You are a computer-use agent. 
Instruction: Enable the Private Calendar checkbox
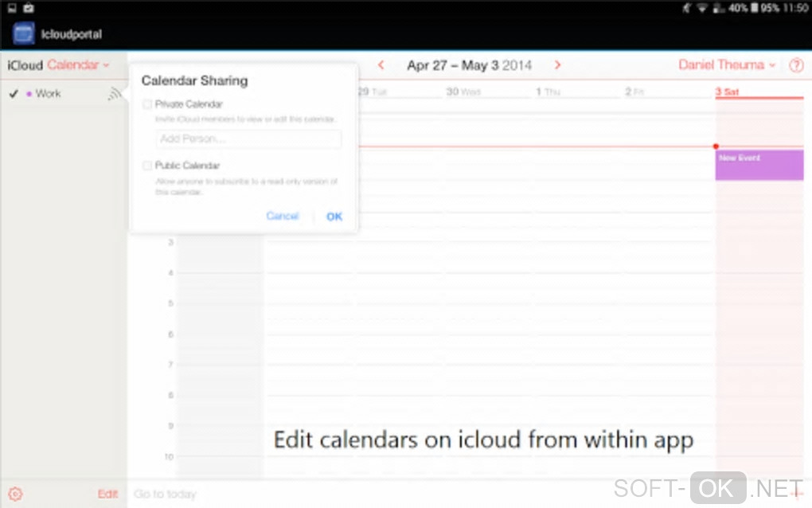(147, 104)
